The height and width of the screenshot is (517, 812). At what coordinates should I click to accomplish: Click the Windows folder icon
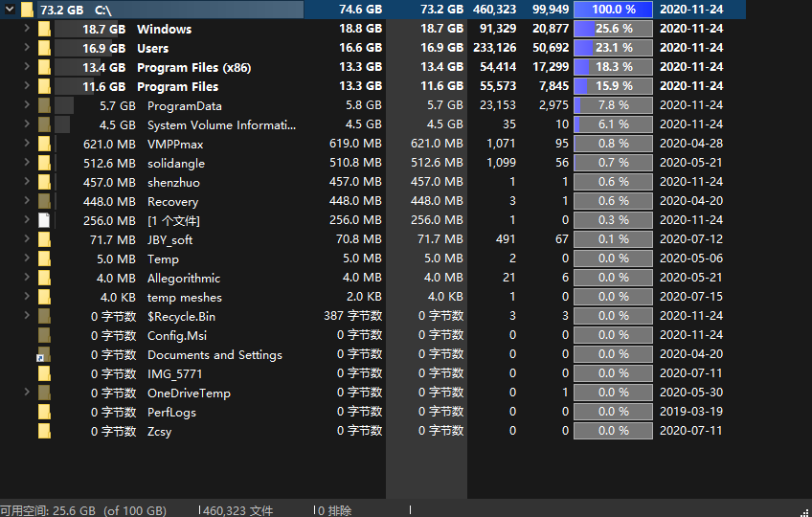coord(44,29)
